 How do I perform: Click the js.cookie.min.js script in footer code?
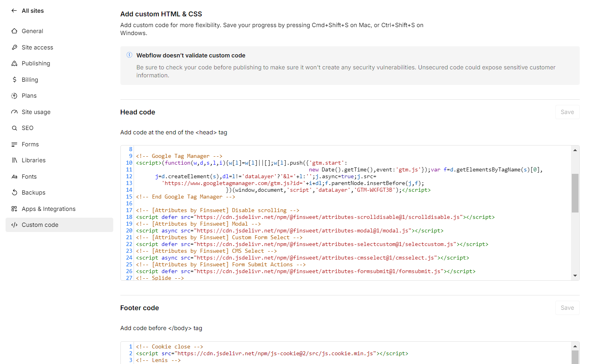(x=272, y=354)
